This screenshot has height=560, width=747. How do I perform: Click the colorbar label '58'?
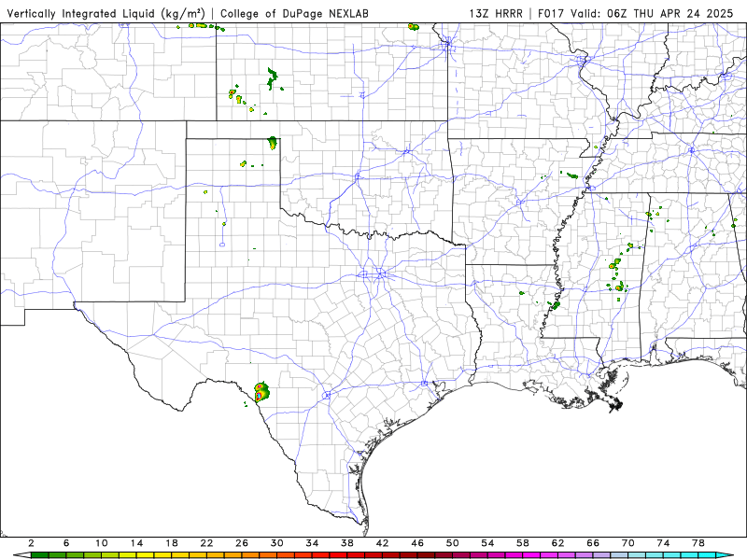[x=523, y=543]
